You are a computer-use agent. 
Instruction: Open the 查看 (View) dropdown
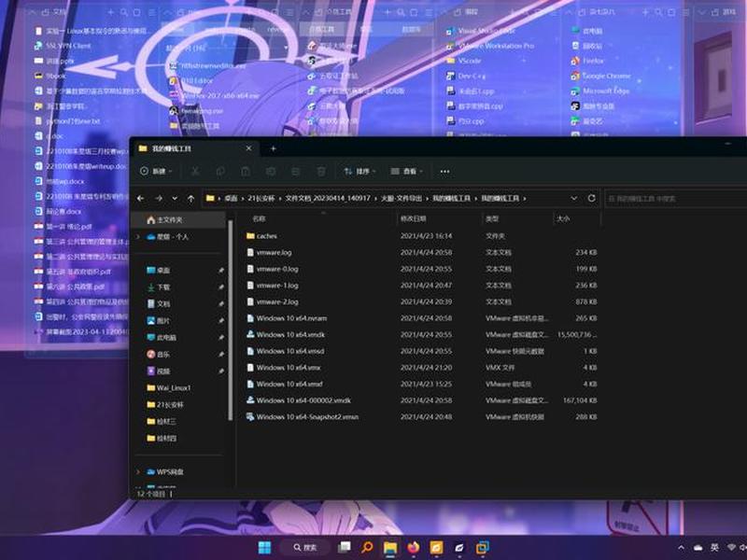pyautogui.click(x=406, y=171)
